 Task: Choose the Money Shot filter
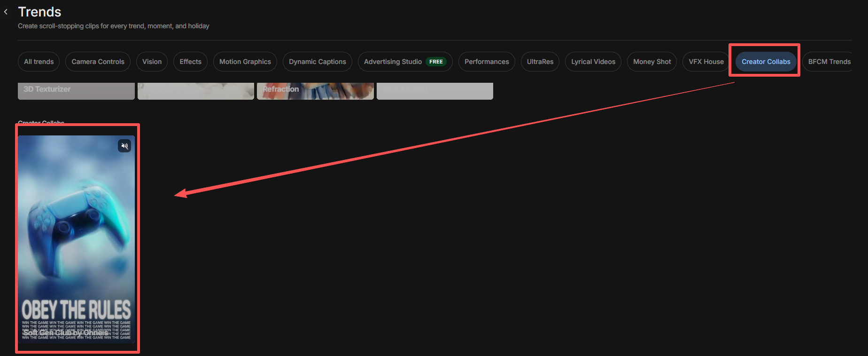click(x=651, y=62)
